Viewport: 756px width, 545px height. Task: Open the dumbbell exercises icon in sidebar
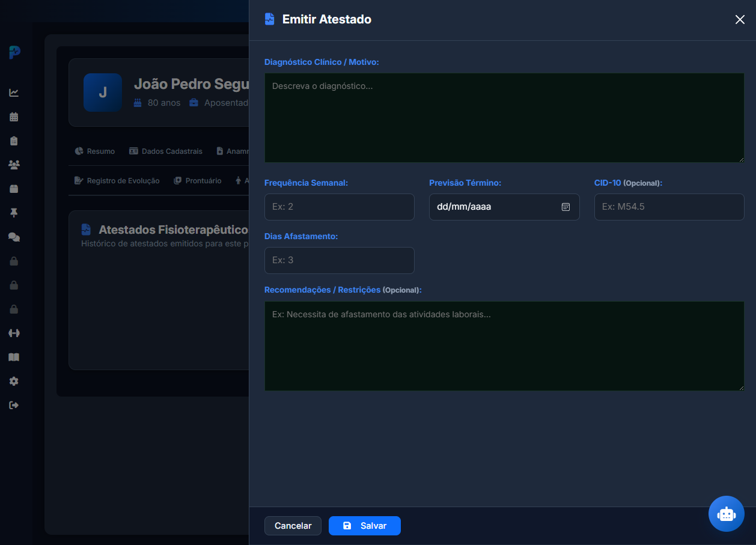[14, 333]
